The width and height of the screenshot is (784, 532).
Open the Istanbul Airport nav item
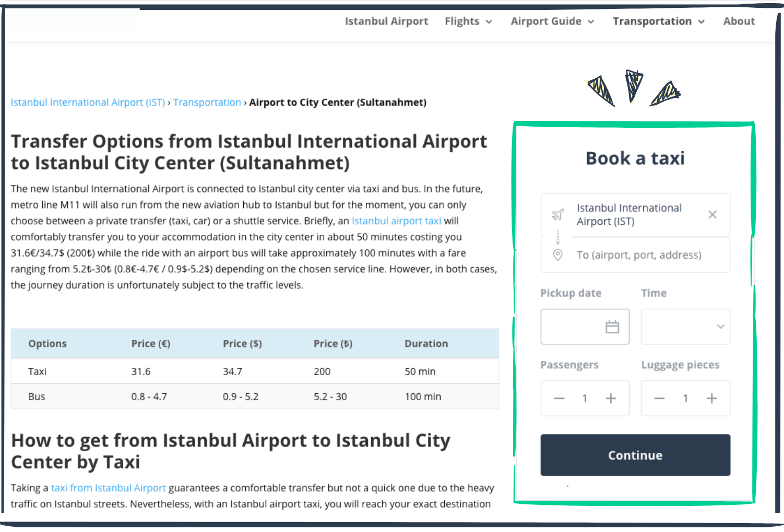click(386, 21)
